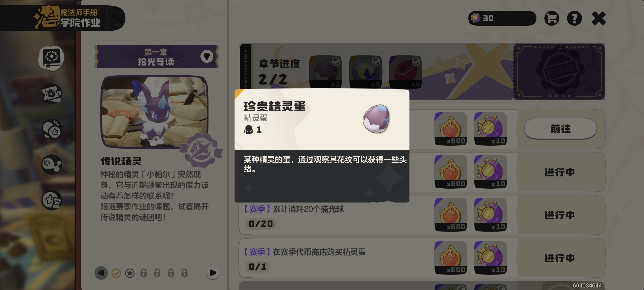
Task: Open the question mark help icon
Action: coord(574,18)
